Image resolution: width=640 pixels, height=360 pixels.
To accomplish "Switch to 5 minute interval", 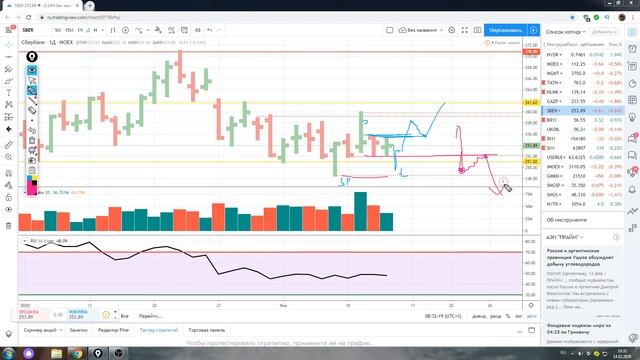I will (x=58, y=30).
